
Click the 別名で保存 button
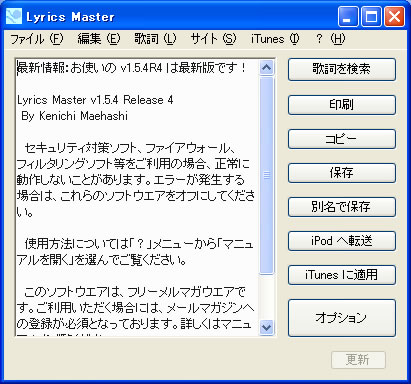point(342,207)
